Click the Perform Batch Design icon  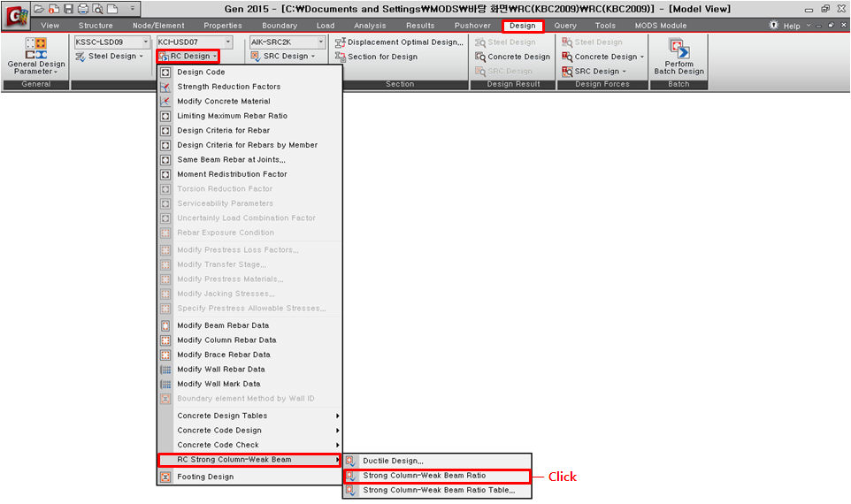pos(678,56)
